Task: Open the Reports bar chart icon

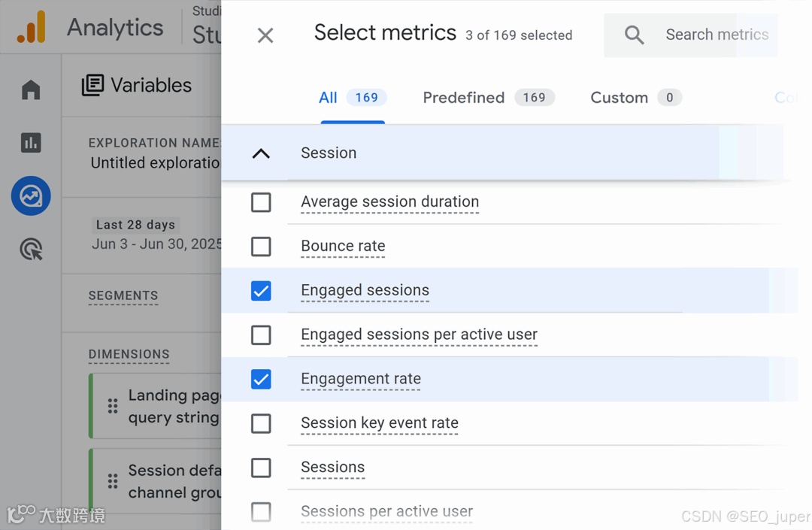Action: (x=31, y=143)
